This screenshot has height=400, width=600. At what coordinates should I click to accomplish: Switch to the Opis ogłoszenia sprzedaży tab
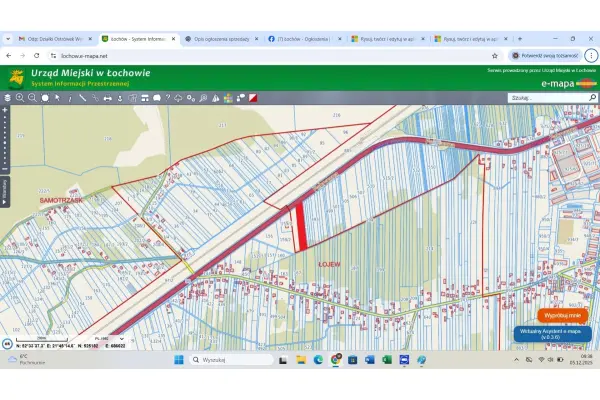222,39
